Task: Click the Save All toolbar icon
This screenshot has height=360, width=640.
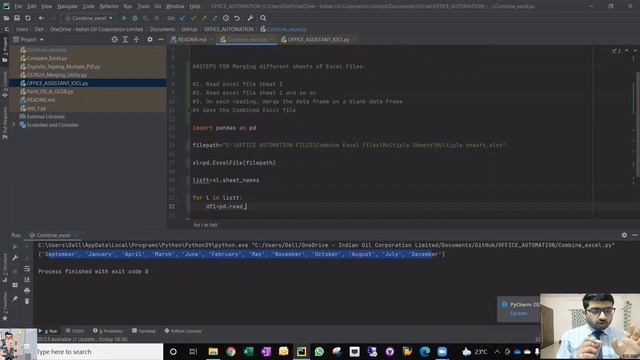Action: tap(17, 18)
